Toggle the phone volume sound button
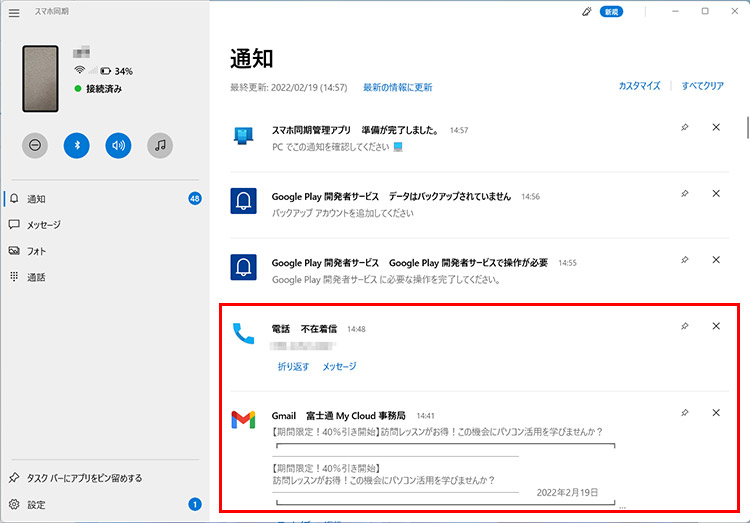This screenshot has width=750, height=523. click(x=119, y=145)
